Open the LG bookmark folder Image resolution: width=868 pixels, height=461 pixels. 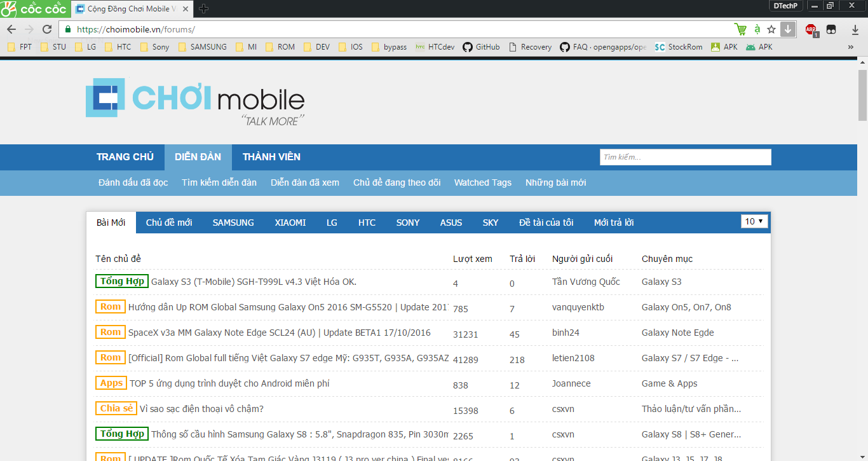(x=85, y=47)
